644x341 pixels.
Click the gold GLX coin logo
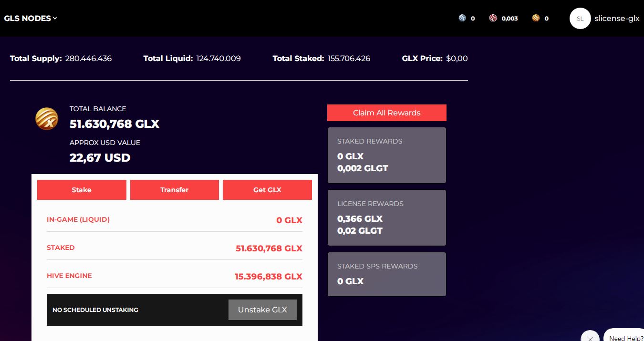pos(47,119)
